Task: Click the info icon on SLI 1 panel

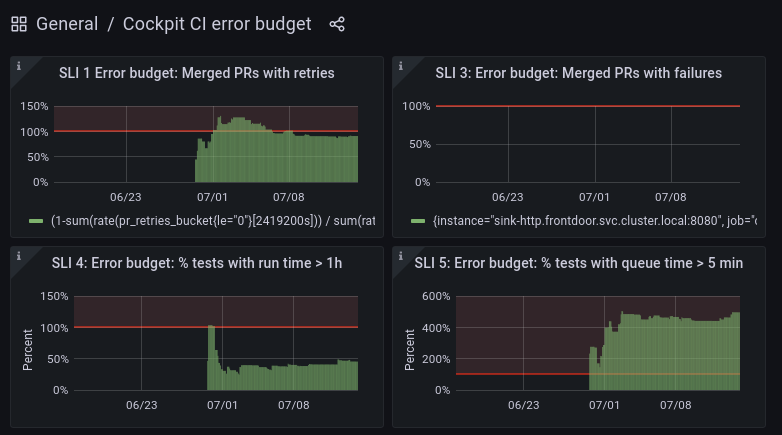Action: tap(19, 67)
